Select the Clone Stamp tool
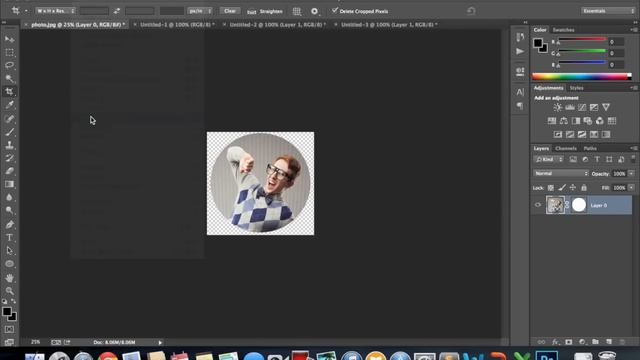Viewport: 640px width, 360px height. coord(9,145)
